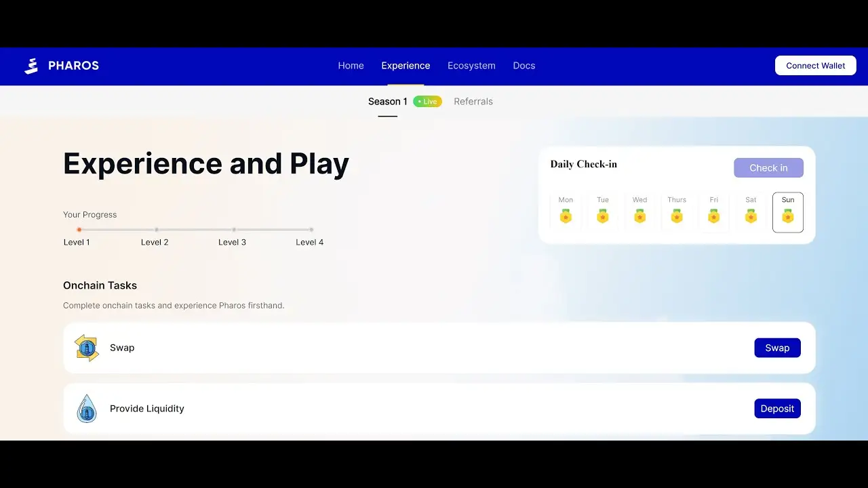The height and width of the screenshot is (488, 868).
Task: Select the highlighted Sunday check-in medal
Action: coord(787,216)
